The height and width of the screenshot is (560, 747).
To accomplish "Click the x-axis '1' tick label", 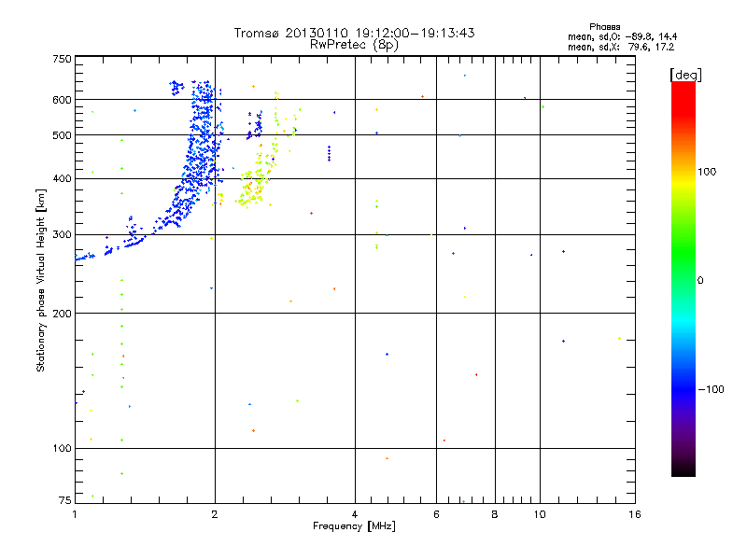I will pos(75,514).
